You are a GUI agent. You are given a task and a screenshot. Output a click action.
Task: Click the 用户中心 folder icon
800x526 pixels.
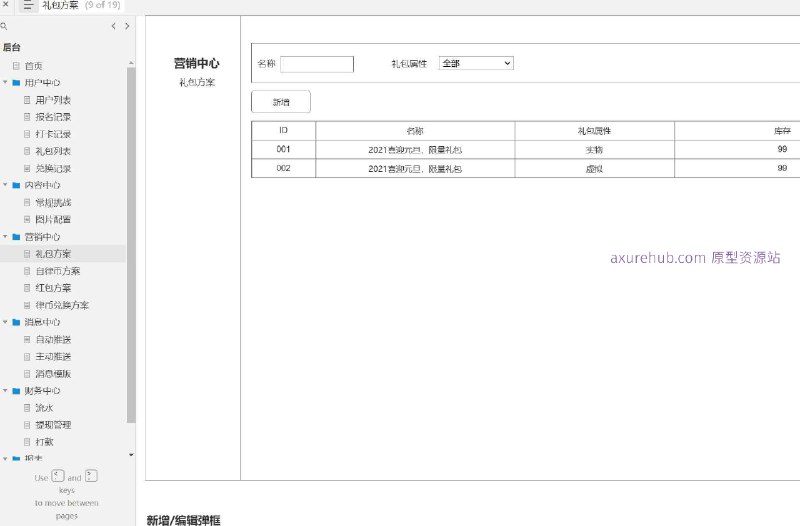[16, 83]
